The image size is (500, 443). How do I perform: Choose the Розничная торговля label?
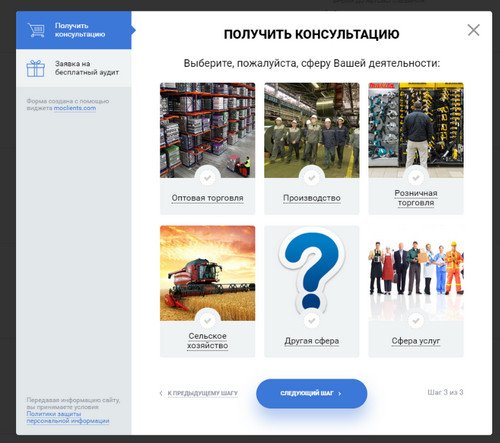(x=416, y=198)
